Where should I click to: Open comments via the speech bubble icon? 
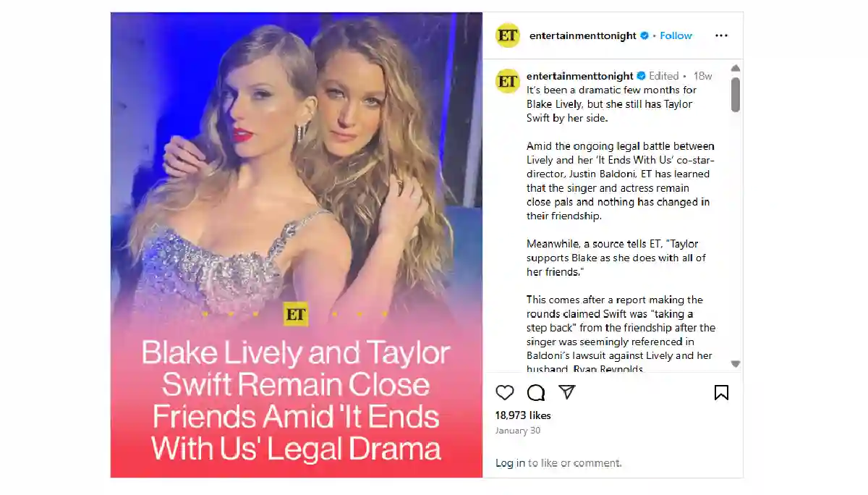tap(536, 392)
